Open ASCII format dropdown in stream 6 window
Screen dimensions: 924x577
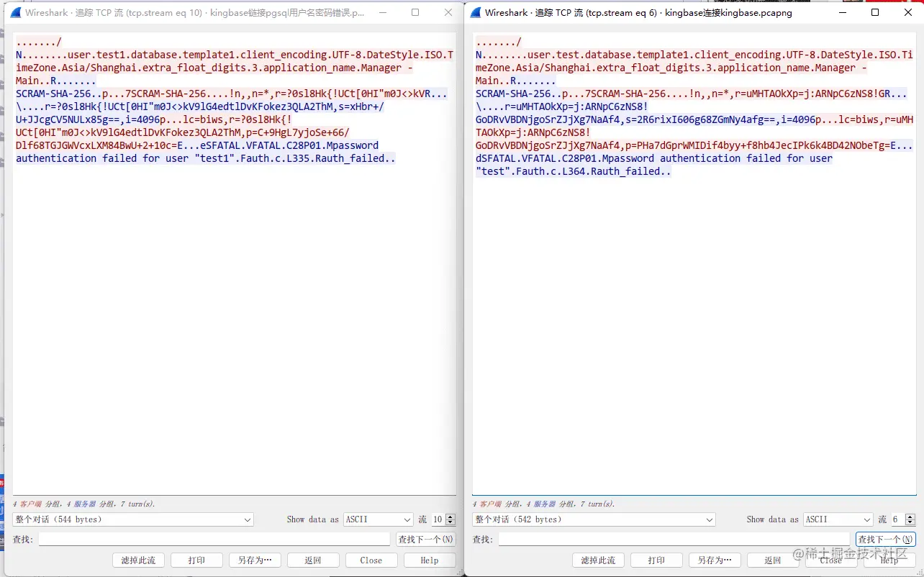(838, 519)
